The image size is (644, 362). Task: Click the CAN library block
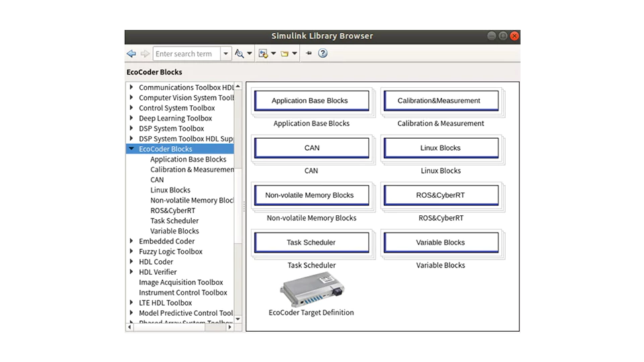point(312,148)
